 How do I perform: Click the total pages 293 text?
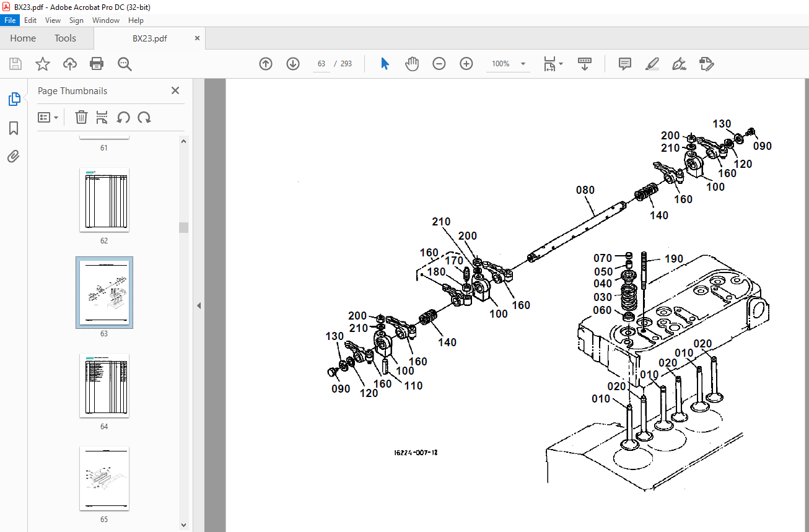(x=346, y=64)
